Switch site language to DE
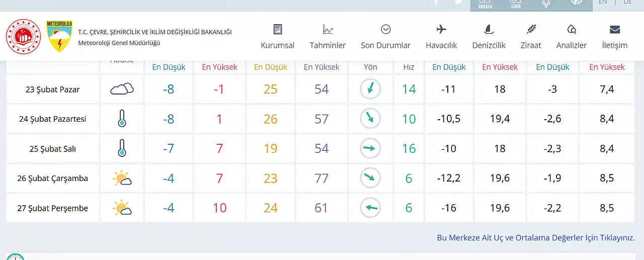 pos(628,2)
